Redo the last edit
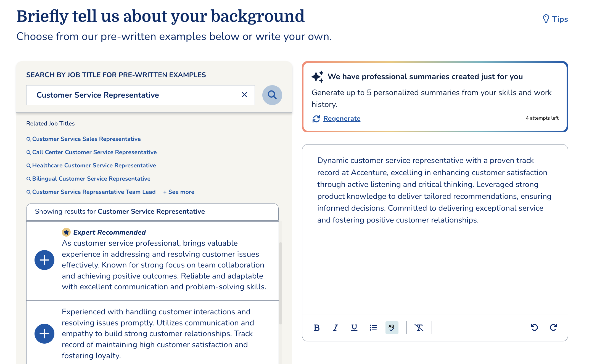 click(553, 328)
